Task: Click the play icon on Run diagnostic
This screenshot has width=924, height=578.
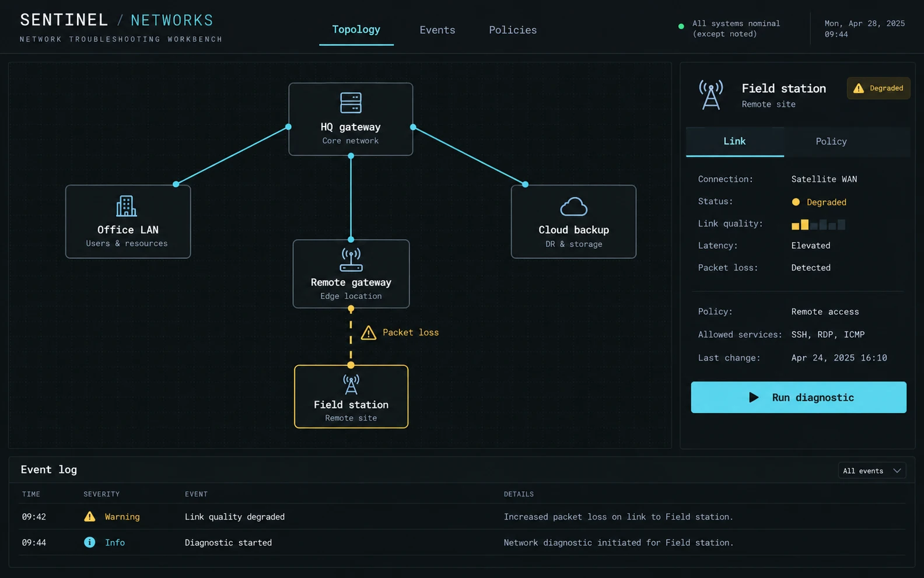Action: pyautogui.click(x=754, y=397)
